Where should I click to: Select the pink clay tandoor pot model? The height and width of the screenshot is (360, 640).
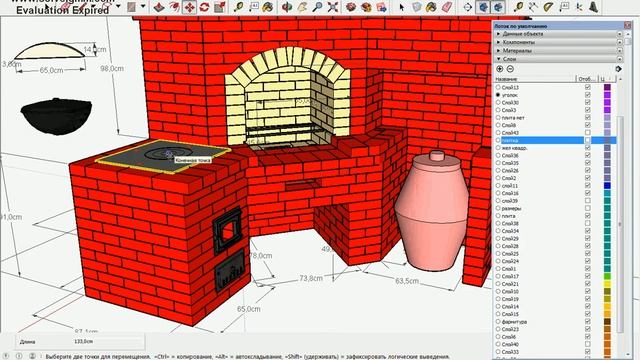pos(433,212)
